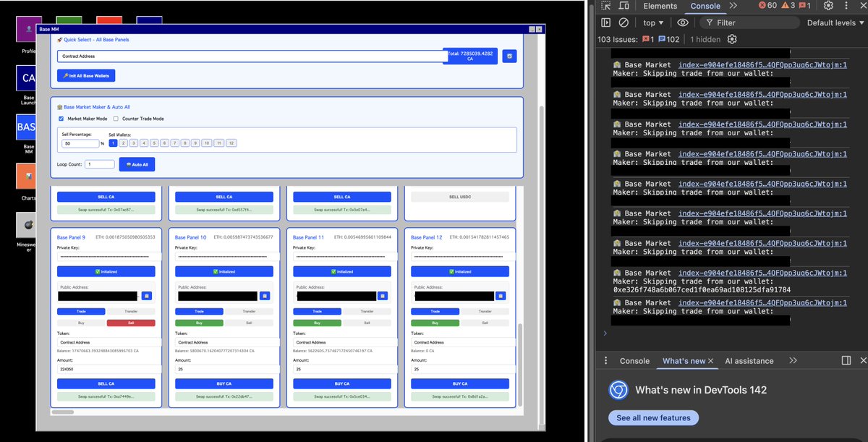The width and height of the screenshot is (868, 442).
Task: Click the Auto All button
Action: tap(137, 164)
